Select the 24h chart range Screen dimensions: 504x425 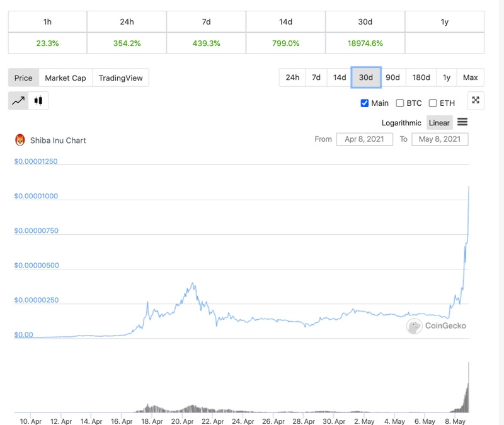tap(292, 77)
